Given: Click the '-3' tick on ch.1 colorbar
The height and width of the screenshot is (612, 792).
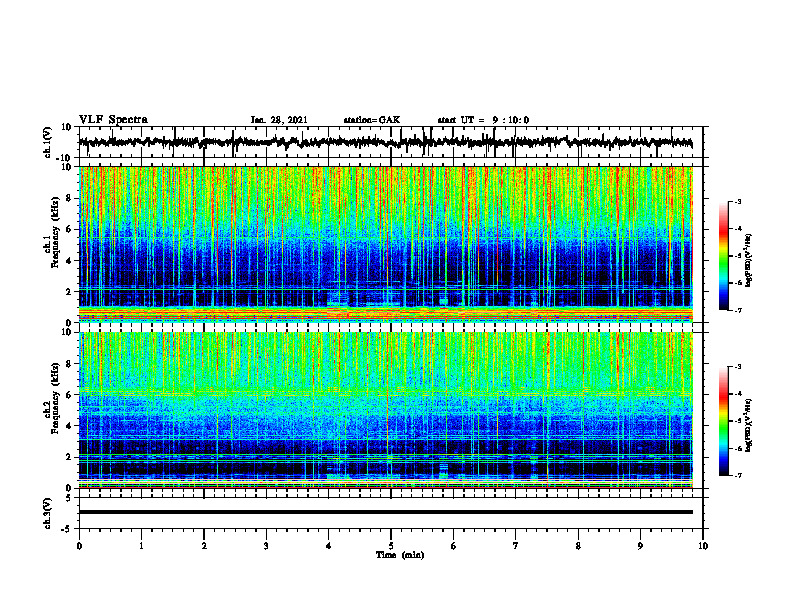Looking at the screenshot, I should coord(738,201).
